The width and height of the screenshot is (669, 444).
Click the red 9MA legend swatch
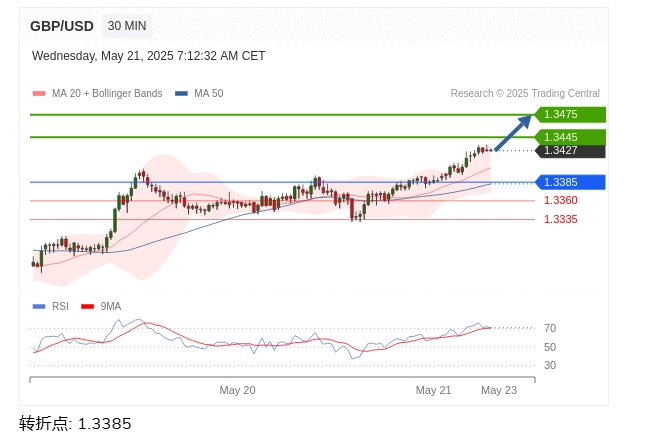point(87,306)
